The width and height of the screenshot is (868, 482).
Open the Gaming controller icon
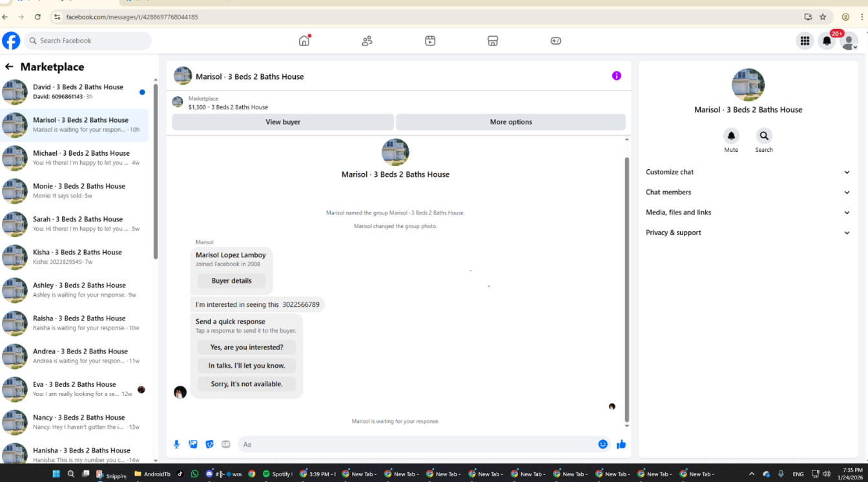[555, 41]
